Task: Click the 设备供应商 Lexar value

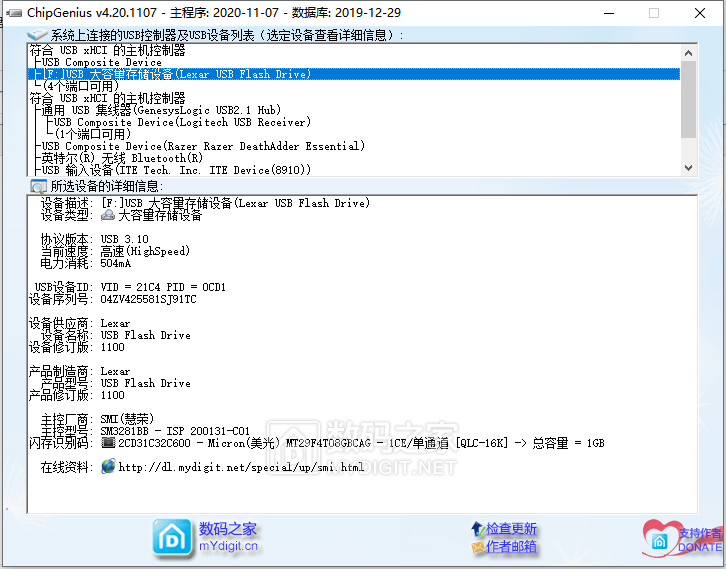Action: pos(115,323)
